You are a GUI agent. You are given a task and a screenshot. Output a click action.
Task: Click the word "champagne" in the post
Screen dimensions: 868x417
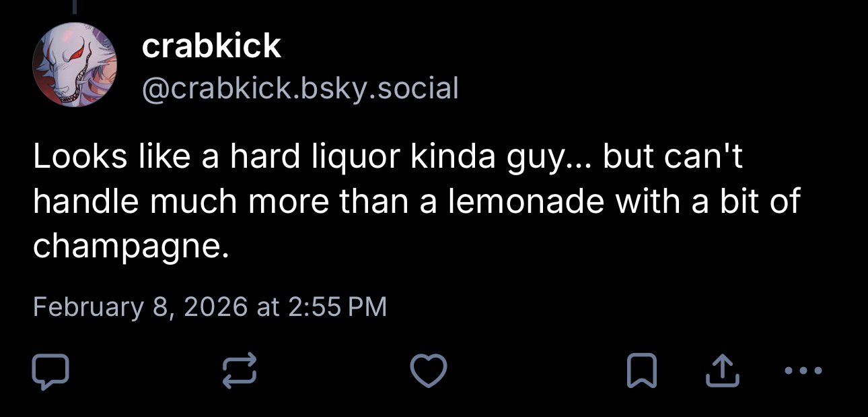pyautogui.click(x=126, y=247)
